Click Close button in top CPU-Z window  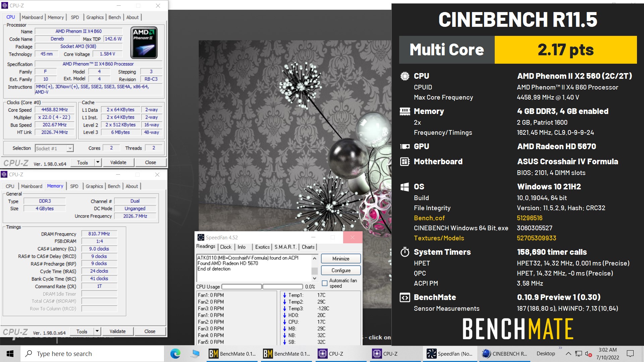150,162
